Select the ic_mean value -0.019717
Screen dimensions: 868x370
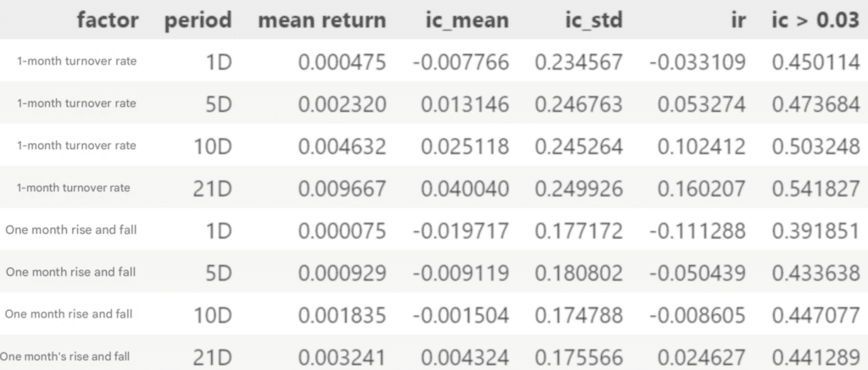(460, 230)
